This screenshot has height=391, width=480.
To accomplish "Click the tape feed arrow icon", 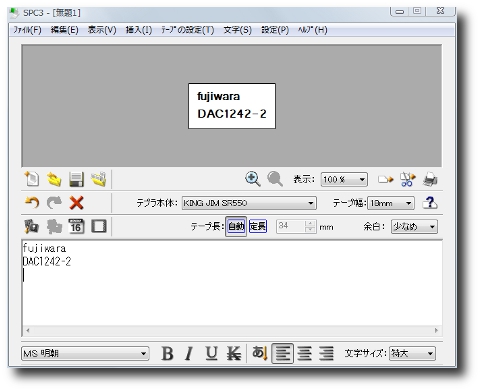I will 385,180.
